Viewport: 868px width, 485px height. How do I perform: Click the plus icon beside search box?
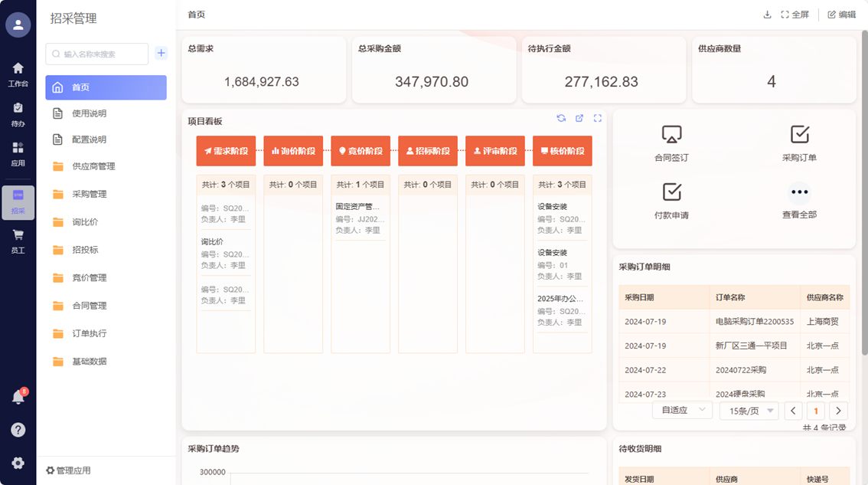click(x=161, y=54)
